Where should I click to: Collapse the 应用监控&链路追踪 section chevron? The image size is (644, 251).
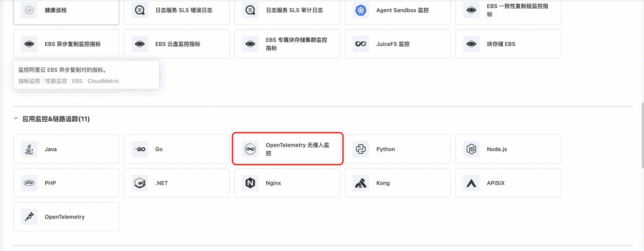[x=16, y=118]
